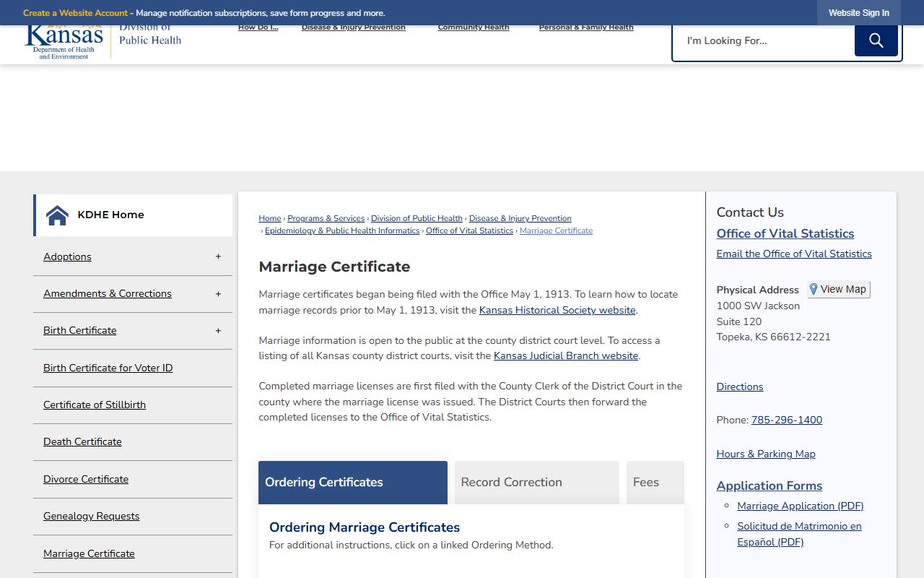
Task: Click the search magnifier button
Action: [876, 40]
